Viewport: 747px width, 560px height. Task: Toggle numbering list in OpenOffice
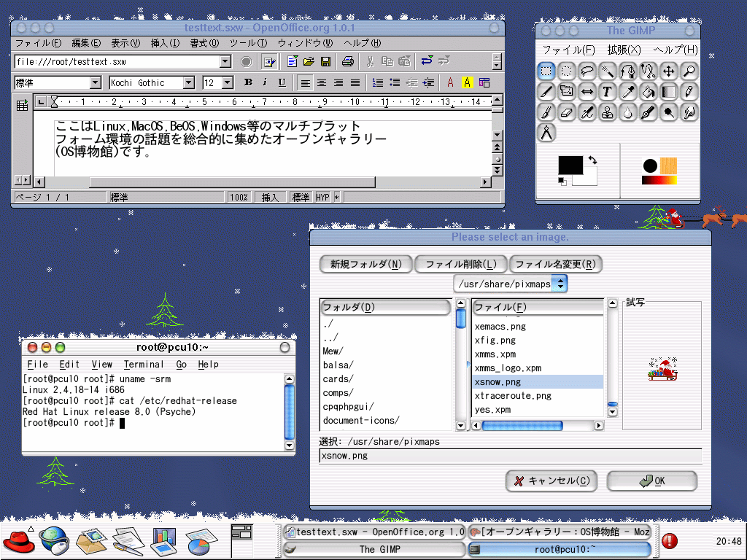[377, 83]
